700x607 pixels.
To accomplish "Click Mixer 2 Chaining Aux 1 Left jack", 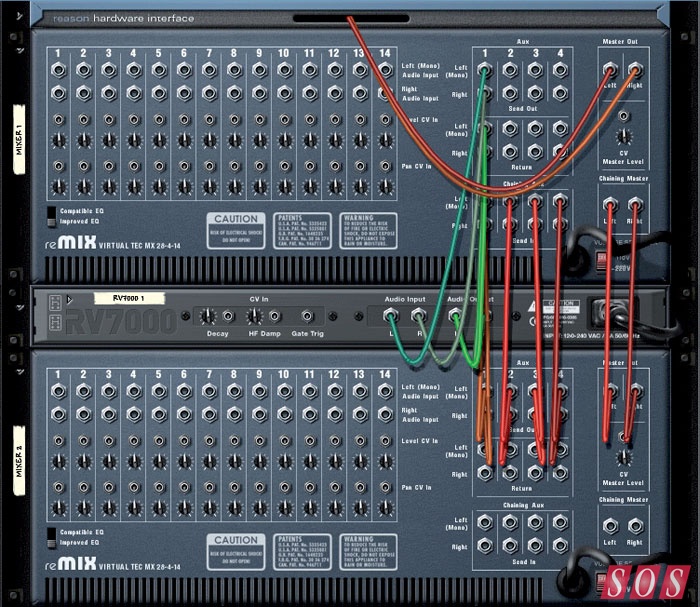I will pos(485,522).
